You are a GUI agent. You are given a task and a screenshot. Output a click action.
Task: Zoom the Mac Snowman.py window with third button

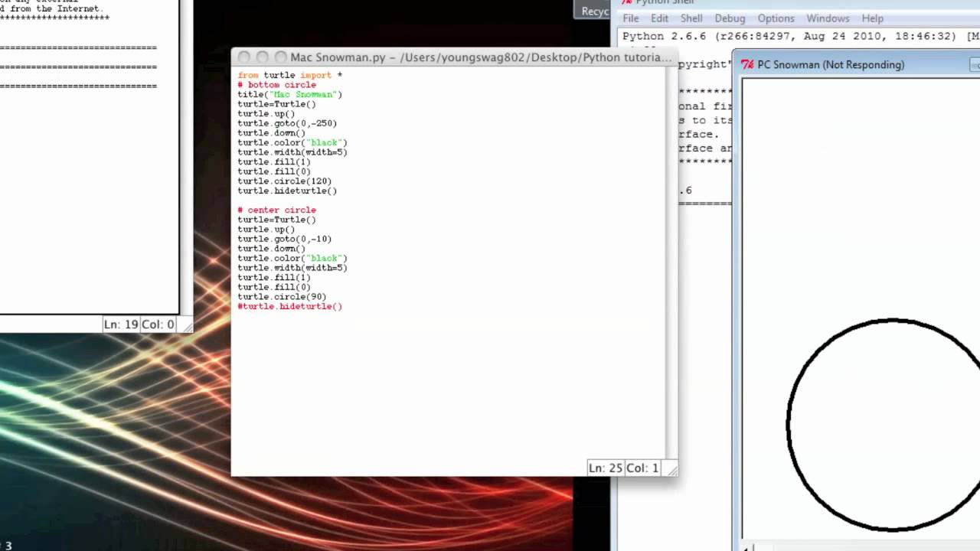coord(280,57)
